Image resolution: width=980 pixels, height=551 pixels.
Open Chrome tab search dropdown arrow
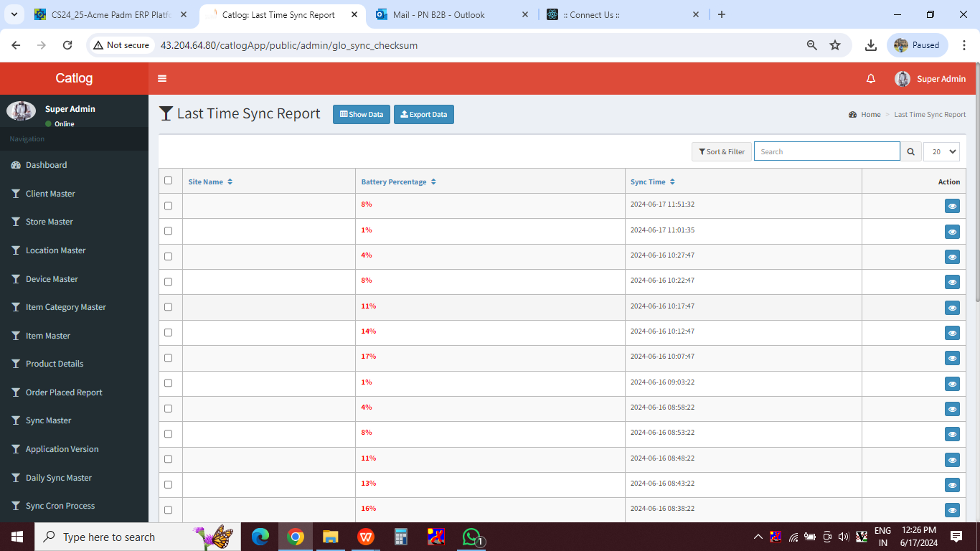[14, 14]
